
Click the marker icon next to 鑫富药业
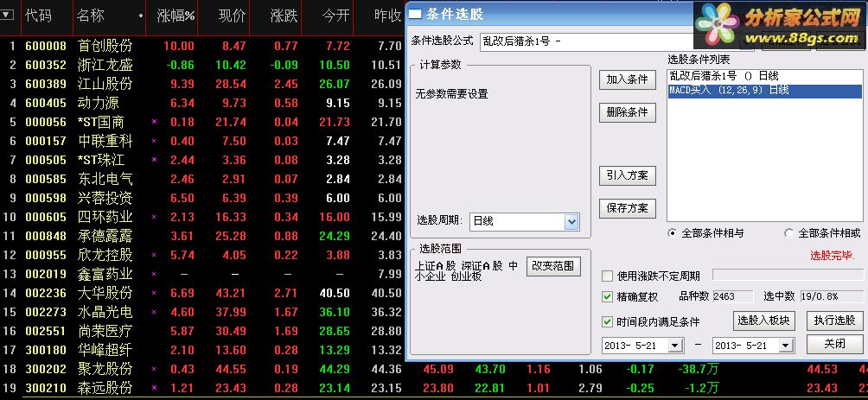[x=155, y=274]
